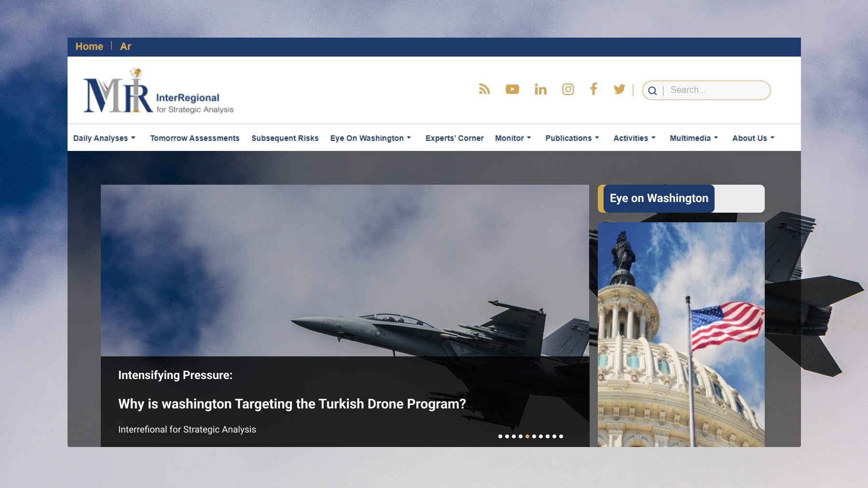868x488 pixels.
Task: Visit the Instagram icon link
Action: point(568,89)
